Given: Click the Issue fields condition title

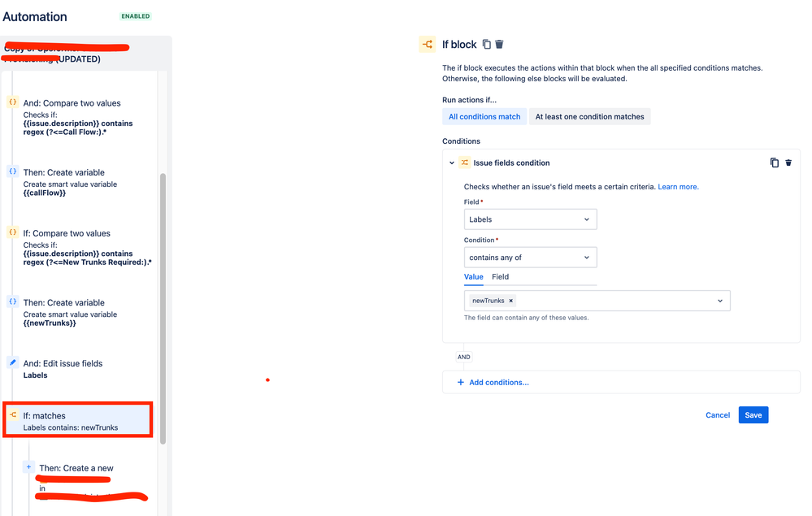Looking at the screenshot, I should (x=511, y=163).
